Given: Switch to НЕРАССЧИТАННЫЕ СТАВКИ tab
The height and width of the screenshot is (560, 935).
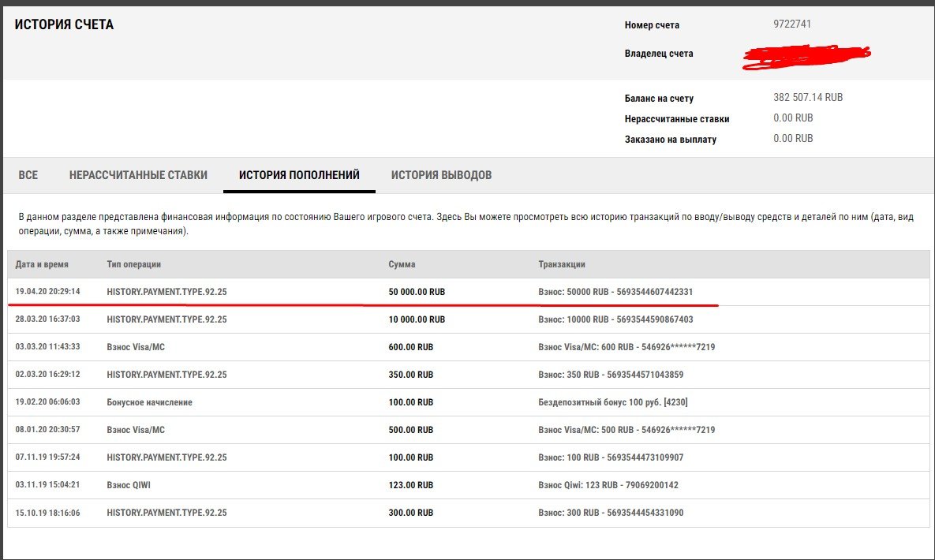Looking at the screenshot, I should tap(138, 175).
